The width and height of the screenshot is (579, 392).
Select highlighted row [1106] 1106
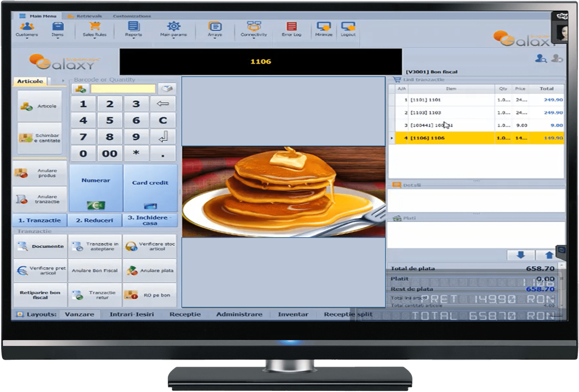[x=476, y=138]
